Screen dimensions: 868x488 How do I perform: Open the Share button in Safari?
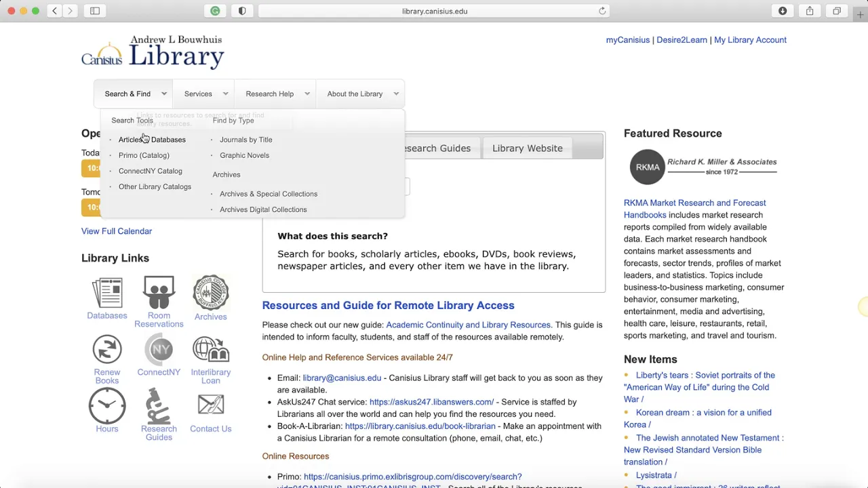pyautogui.click(x=810, y=11)
